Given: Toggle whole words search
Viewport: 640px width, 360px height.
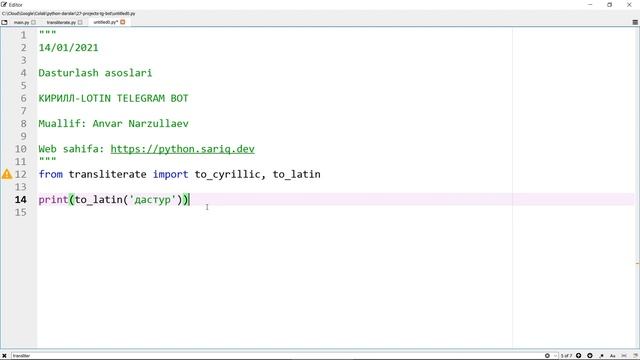Looking at the screenshot, I should 624,356.
